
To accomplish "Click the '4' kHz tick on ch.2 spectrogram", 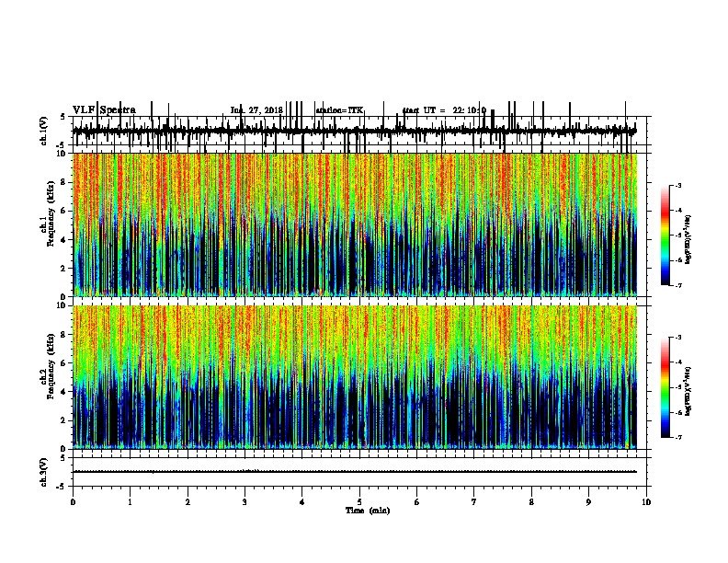I will pos(64,392).
